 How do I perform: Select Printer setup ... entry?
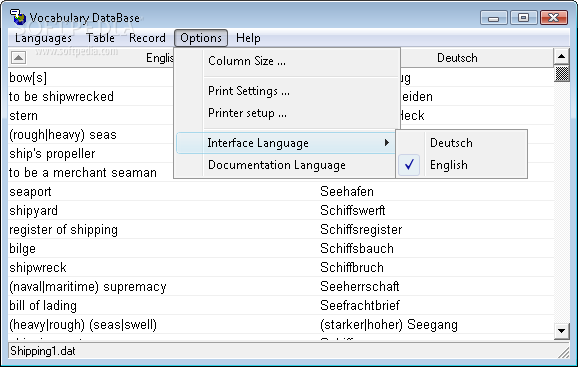point(247,113)
